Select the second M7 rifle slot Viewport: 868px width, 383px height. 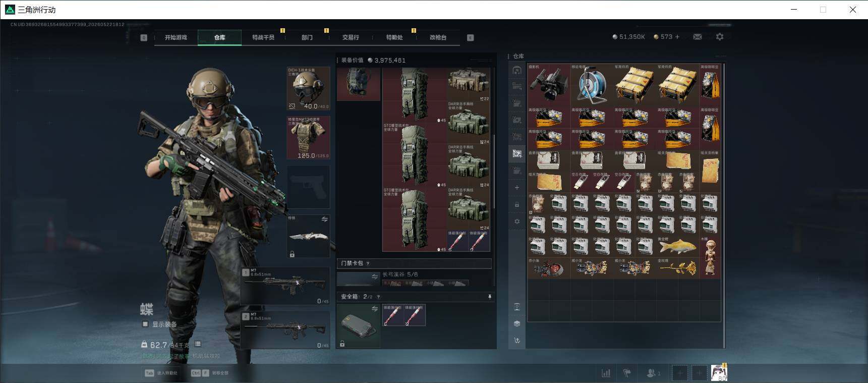[285, 330]
